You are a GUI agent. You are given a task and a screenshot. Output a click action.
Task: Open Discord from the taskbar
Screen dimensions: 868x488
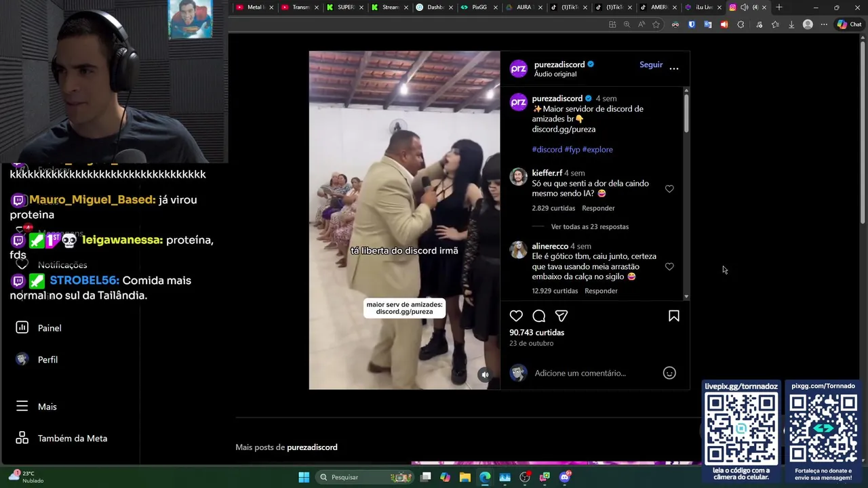click(565, 477)
